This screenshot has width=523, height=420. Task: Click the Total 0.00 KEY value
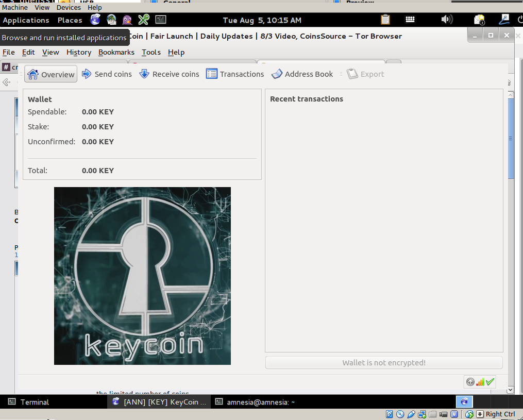98,171
